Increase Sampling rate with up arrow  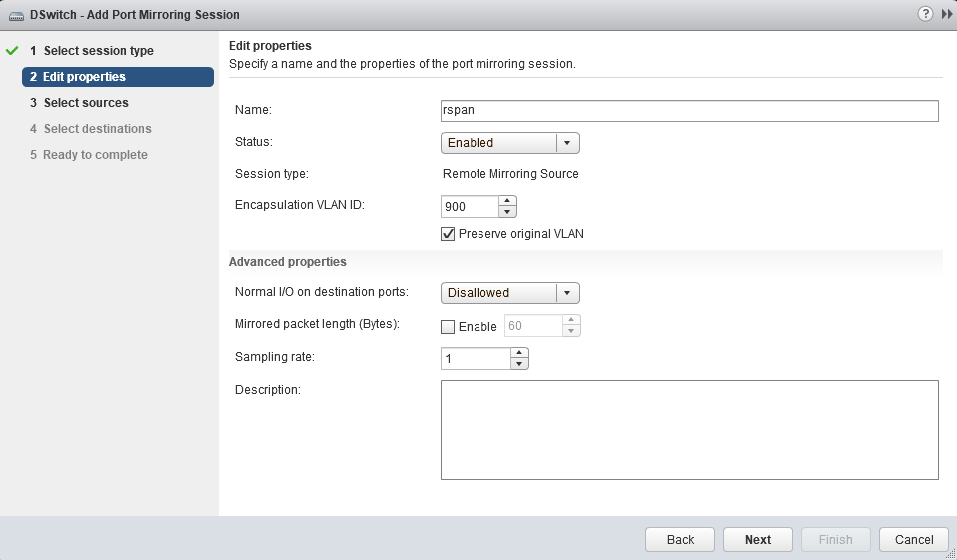pos(518,353)
